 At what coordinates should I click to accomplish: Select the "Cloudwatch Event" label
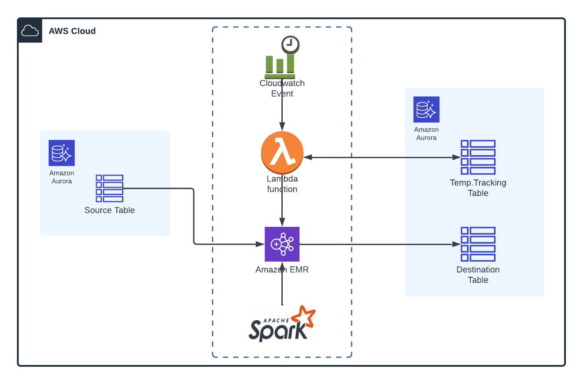282,89
